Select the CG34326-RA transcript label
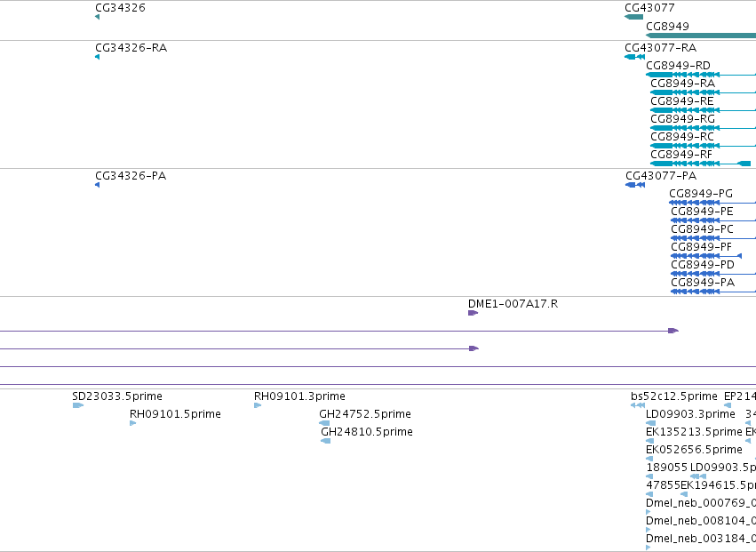Image resolution: width=756 pixels, height=552 pixels. click(131, 48)
